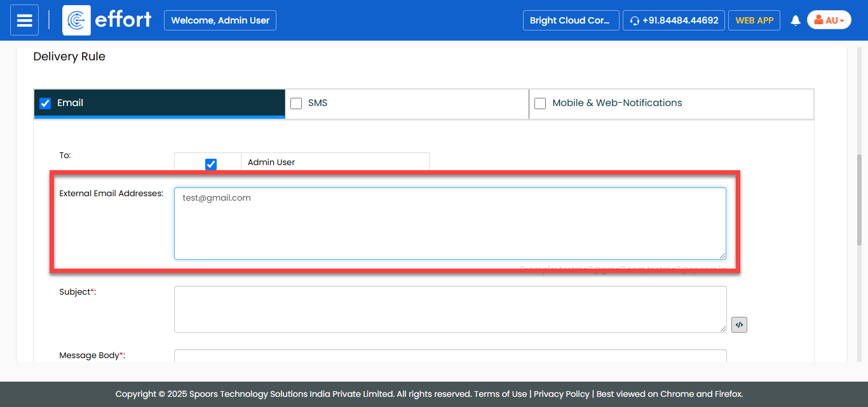Image resolution: width=868 pixels, height=407 pixels.
Task: Click the WEB APP button
Action: pos(754,20)
